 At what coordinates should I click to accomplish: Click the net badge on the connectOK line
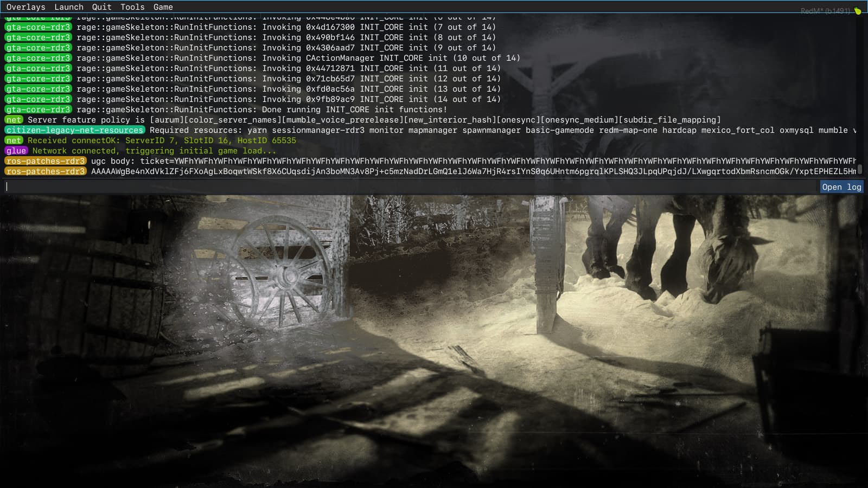point(14,140)
